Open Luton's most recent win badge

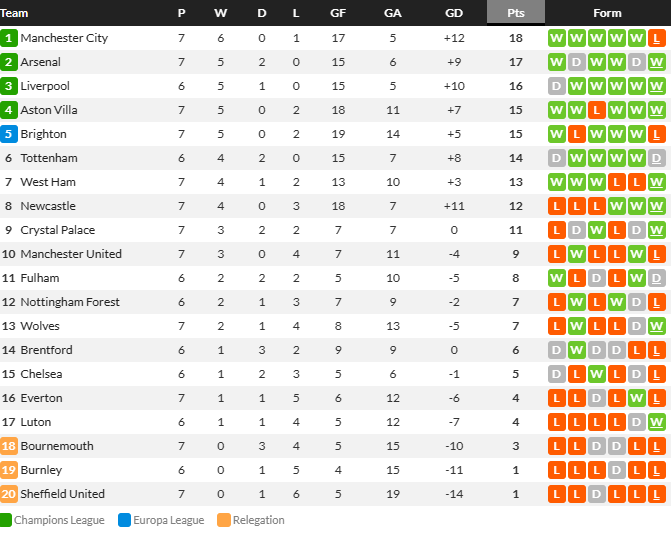(656, 422)
